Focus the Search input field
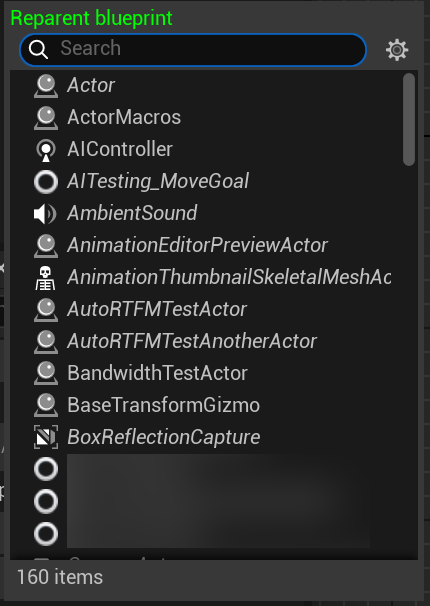Viewport: 430px width, 606px height. 193,50
